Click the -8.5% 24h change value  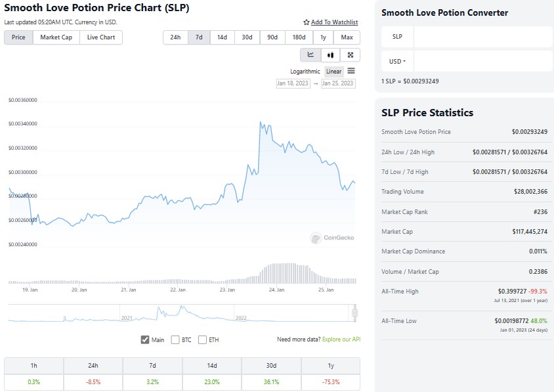coord(93,382)
